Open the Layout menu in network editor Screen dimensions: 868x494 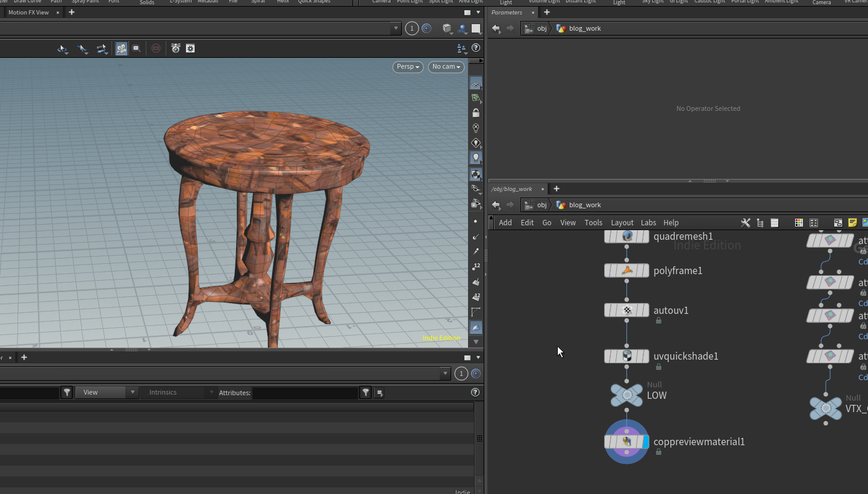pos(622,223)
